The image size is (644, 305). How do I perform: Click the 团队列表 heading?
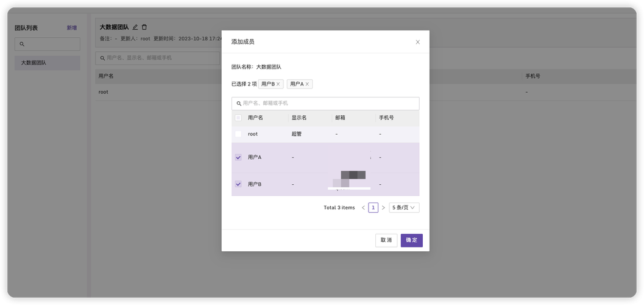click(26, 28)
